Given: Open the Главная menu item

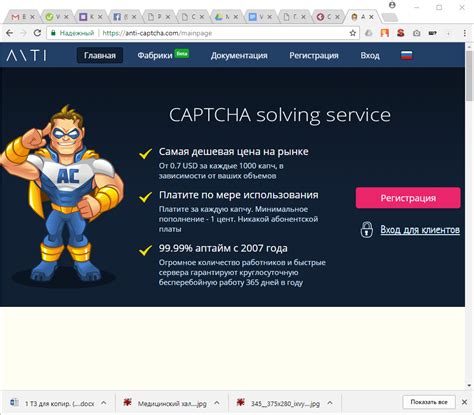Looking at the screenshot, I should 100,55.
